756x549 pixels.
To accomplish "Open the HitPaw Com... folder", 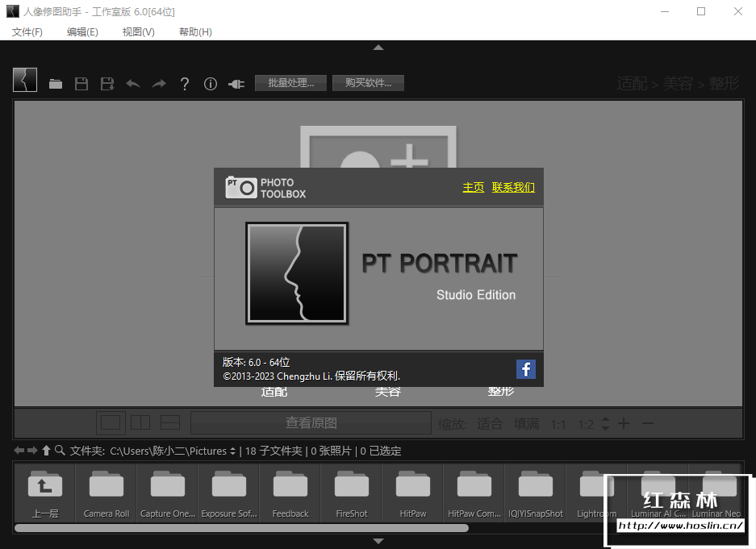I will (474, 493).
